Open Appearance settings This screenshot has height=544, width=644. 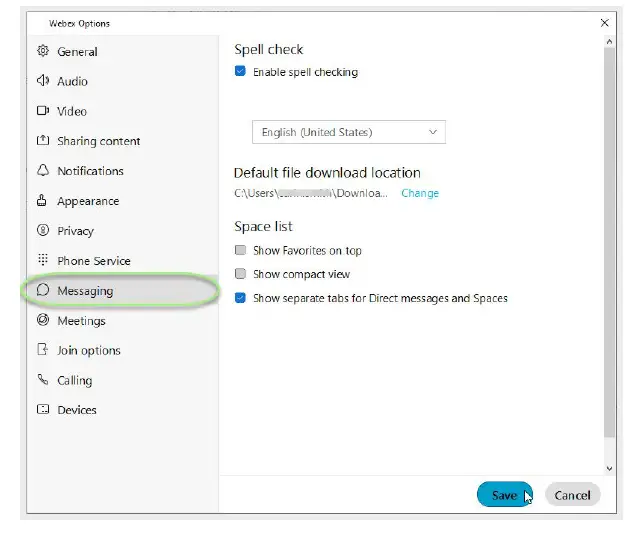click(88, 201)
